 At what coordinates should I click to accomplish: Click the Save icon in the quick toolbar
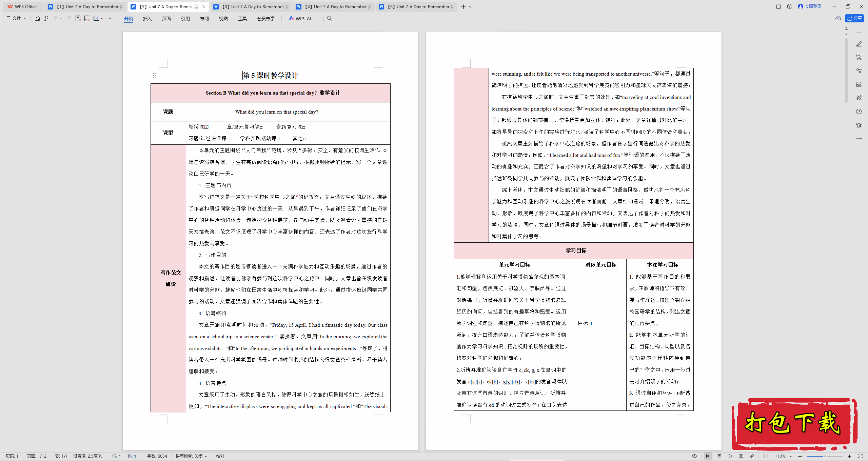(x=37, y=18)
